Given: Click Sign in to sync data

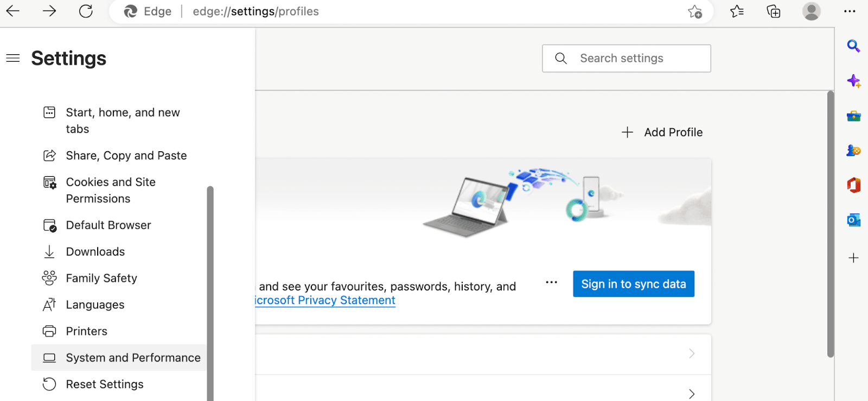Looking at the screenshot, I should click(x=633, y=283).
